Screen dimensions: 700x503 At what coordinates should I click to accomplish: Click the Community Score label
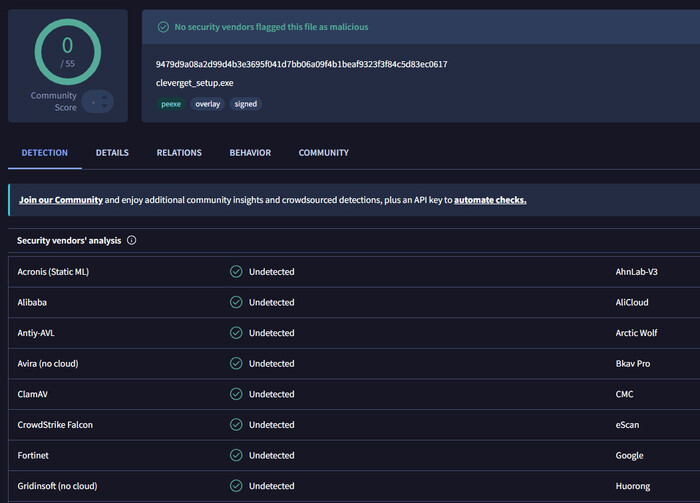[54, 101]
